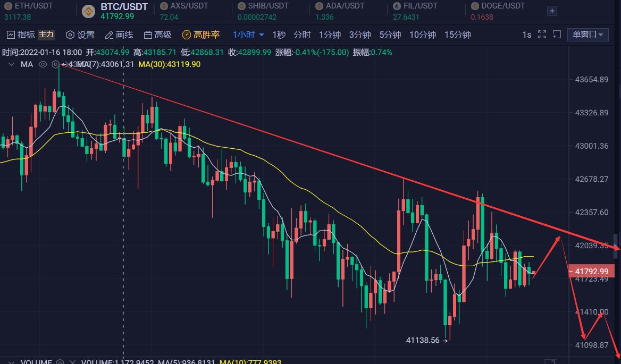Image resolution: width=621 pixels, height=364 pixels.
Task: Click the 41098.87 price axis label
Action: [x=592, y=345]
